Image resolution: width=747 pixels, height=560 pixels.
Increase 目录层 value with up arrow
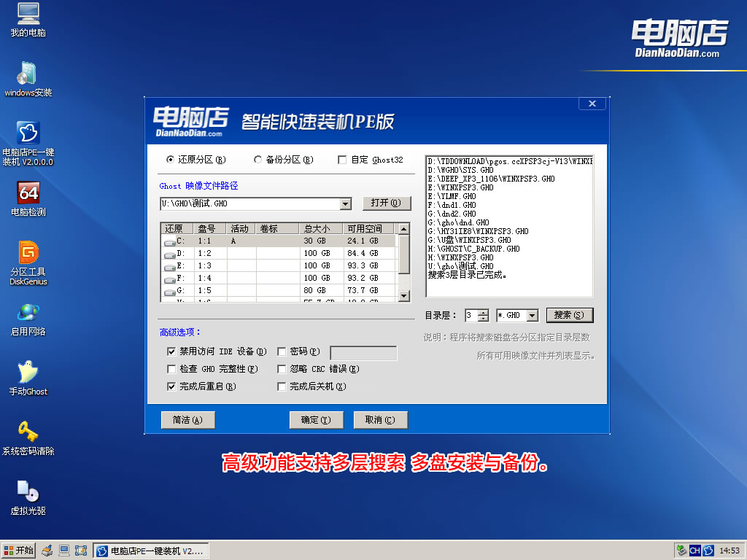(x=483, y=312)
